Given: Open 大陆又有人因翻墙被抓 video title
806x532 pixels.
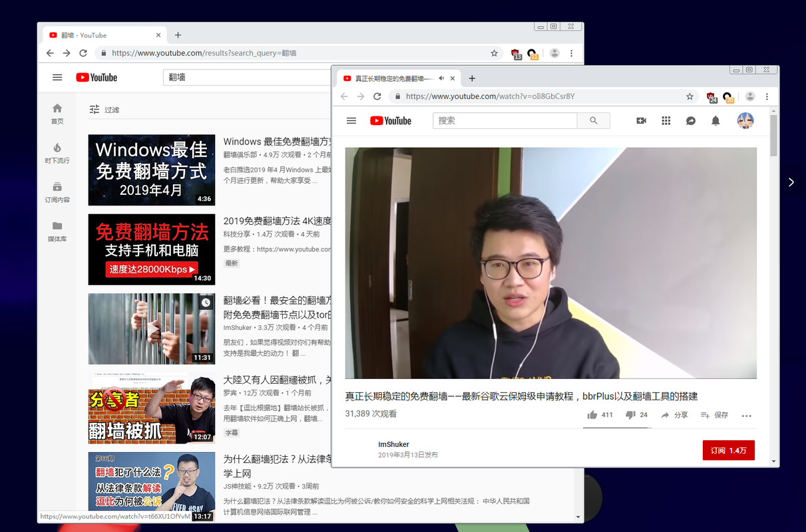Looking at the screenshot, I should point(277,380).
